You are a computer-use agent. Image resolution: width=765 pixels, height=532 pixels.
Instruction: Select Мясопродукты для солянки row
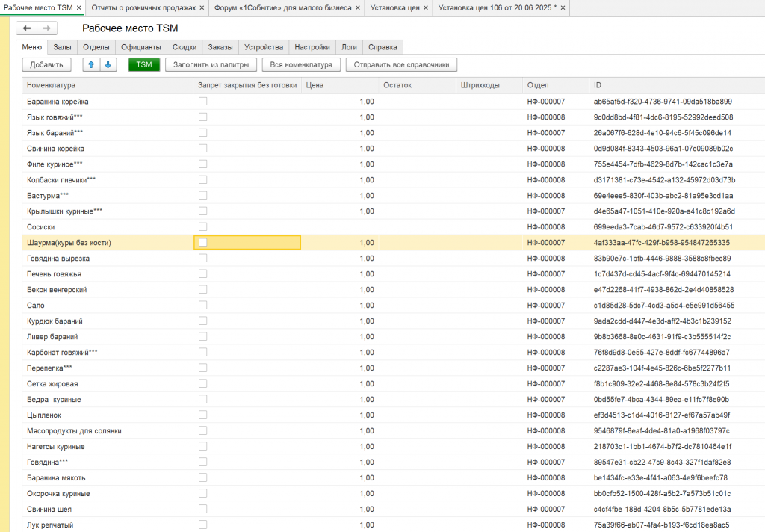pyautogui.click(x=394, y=430)
